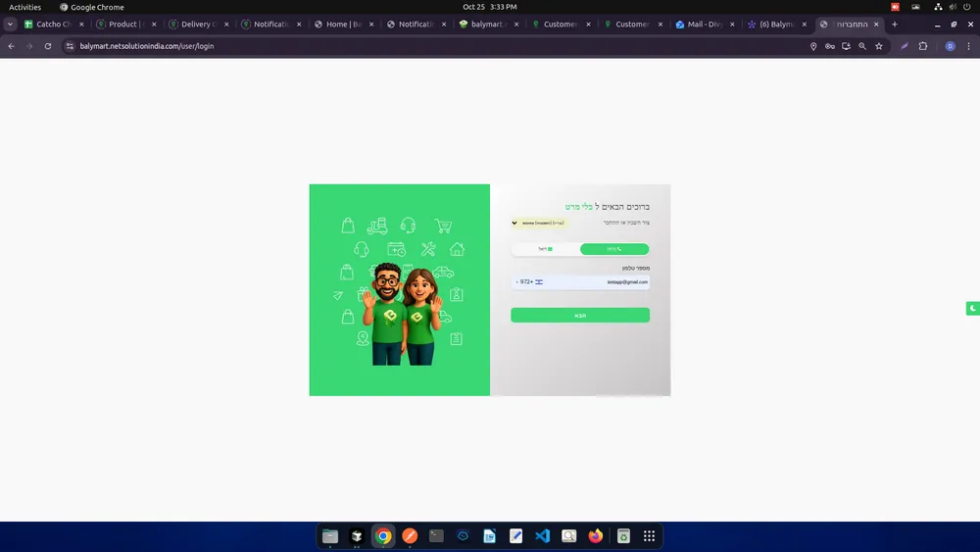Open the Activities overview
The image size is (980, 552).
tap(25, 7)
